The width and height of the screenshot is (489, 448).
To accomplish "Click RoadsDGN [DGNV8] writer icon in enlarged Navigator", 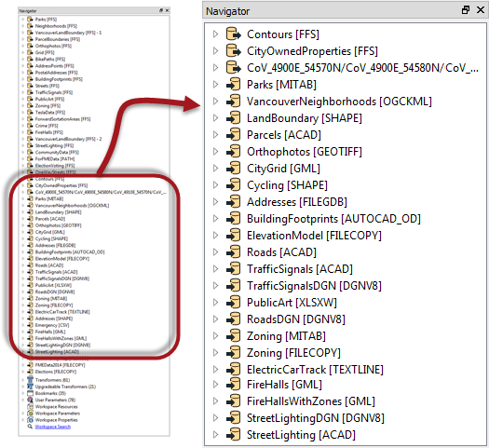I will click(x=233, y=319).
